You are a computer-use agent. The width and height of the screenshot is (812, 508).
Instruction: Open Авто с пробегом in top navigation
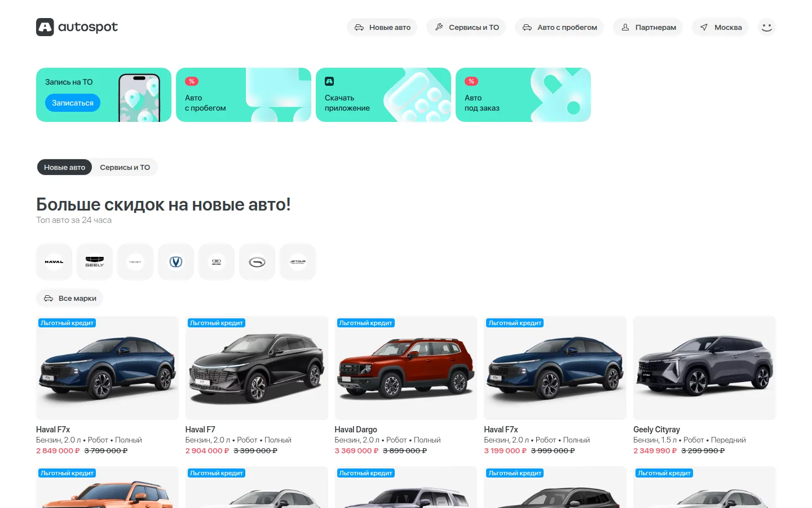coord(559,27)
